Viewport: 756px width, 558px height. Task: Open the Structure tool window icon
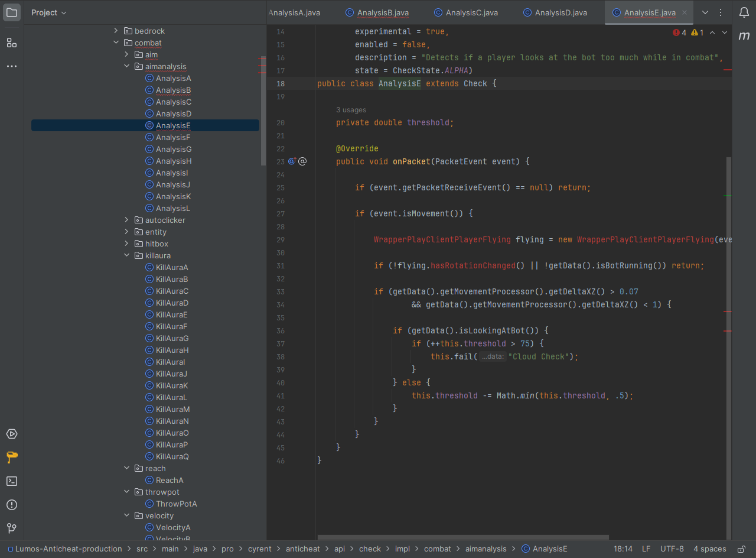coord(12,43)
